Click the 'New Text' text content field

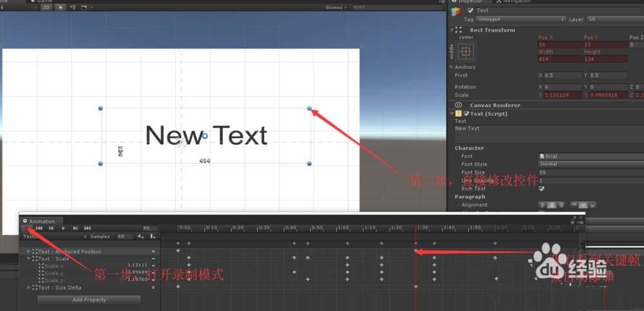[x=549, y=134]
